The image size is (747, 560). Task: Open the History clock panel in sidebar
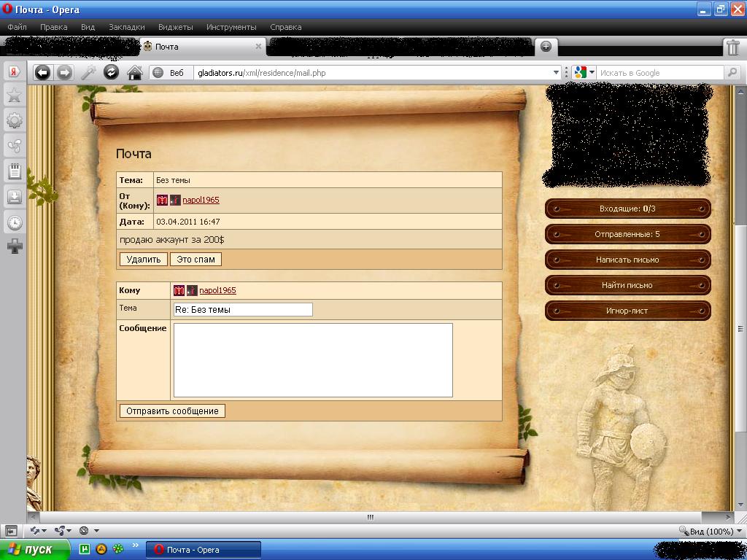coord(14,222)
